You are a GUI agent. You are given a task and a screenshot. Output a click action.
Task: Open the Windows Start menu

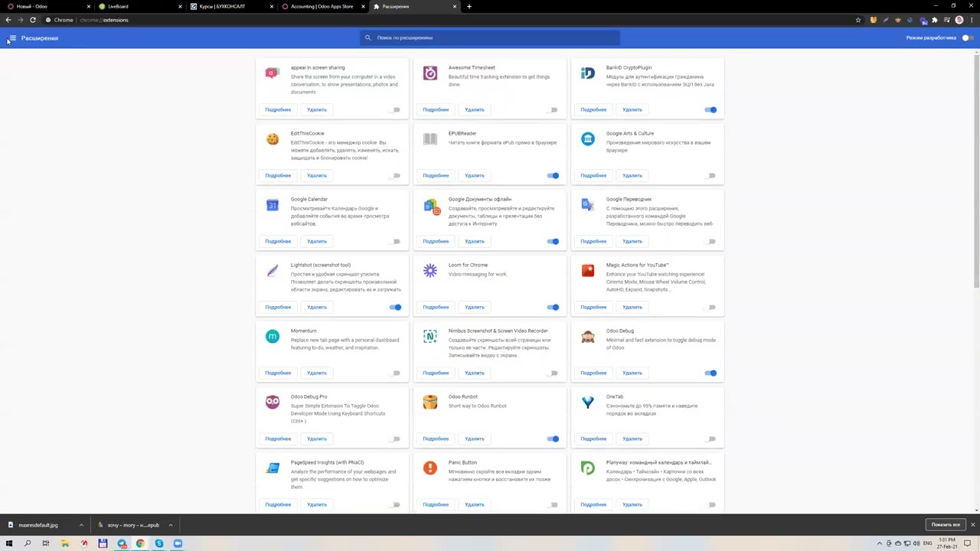pyautogui.click(x=9, y=543)
